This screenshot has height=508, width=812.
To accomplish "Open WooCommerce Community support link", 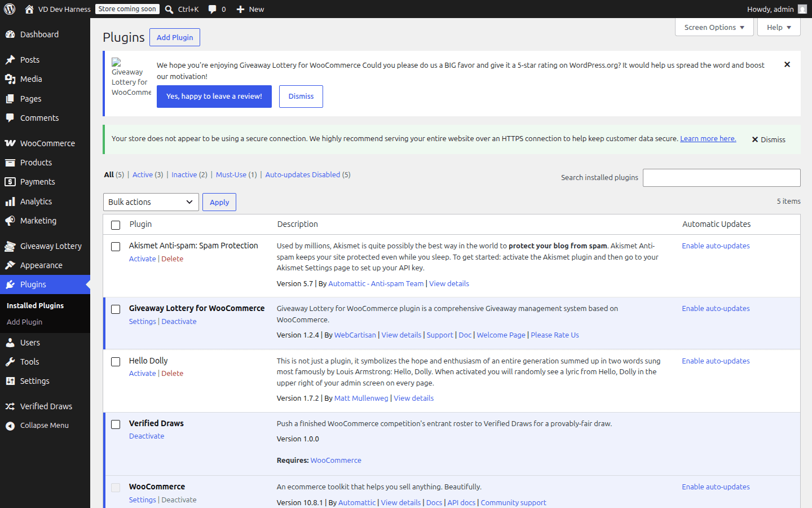I will point(513,502).
